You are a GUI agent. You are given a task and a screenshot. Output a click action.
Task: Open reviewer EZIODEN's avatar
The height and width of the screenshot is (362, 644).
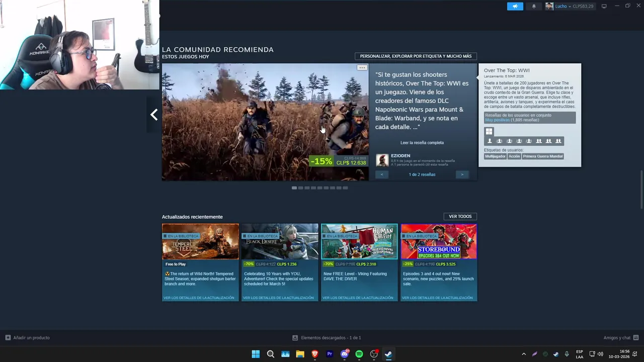click(382, 160)
